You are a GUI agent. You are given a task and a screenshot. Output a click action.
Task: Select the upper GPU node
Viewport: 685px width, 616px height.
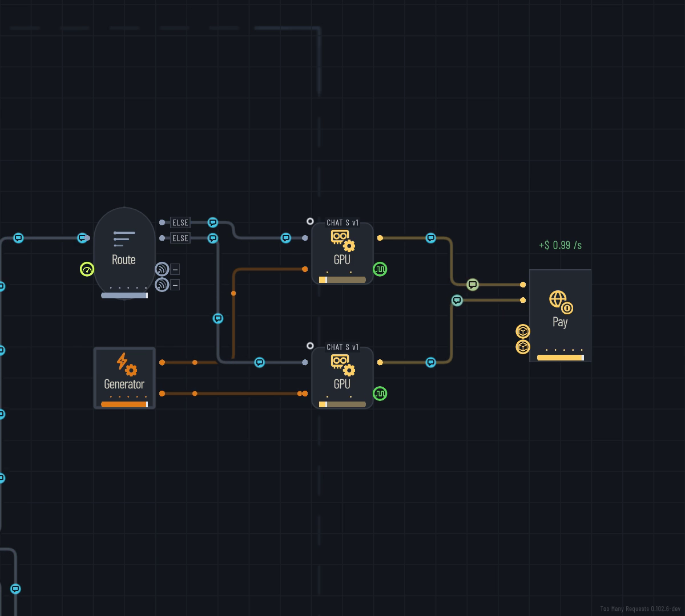(342, 253)
